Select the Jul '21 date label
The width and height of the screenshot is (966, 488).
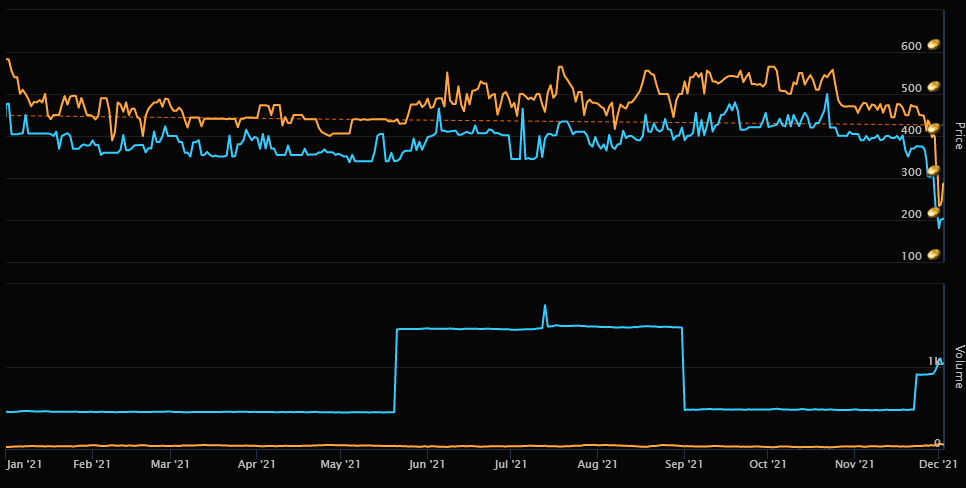tap(511, 464)
